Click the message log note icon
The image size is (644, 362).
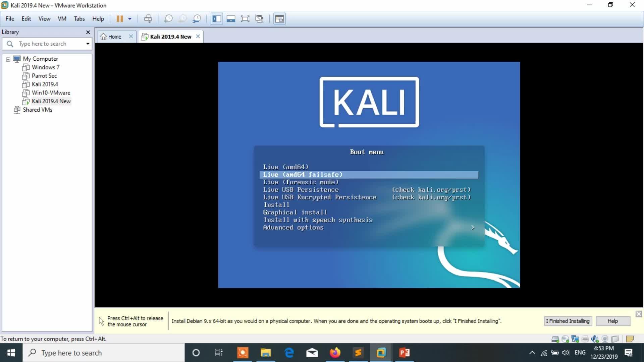coord(630,339)
